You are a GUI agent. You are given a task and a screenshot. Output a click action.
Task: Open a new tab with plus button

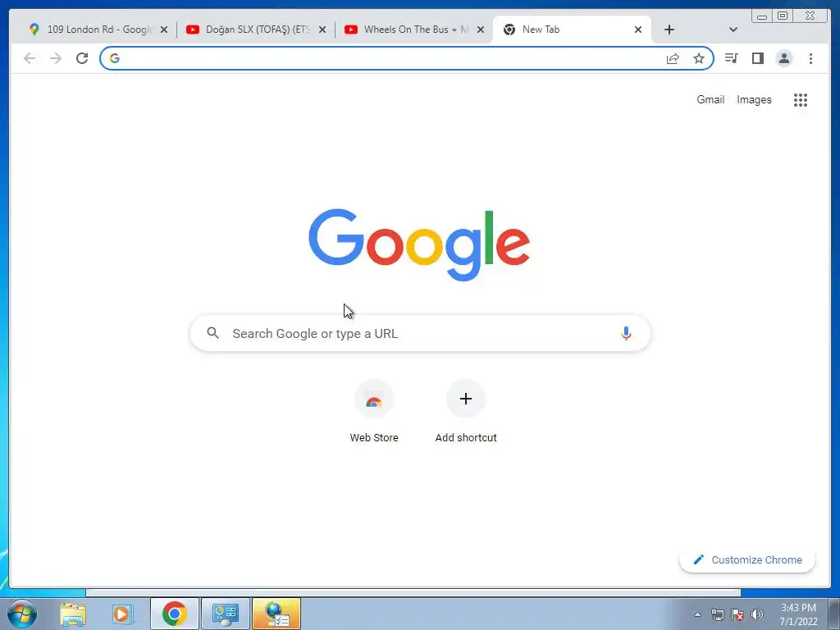pos(669,30)
